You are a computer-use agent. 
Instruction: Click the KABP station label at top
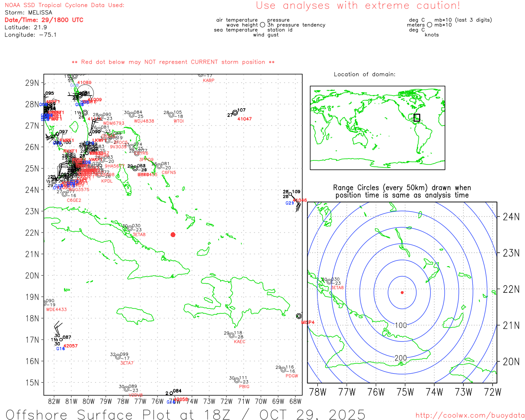(208, 80)
